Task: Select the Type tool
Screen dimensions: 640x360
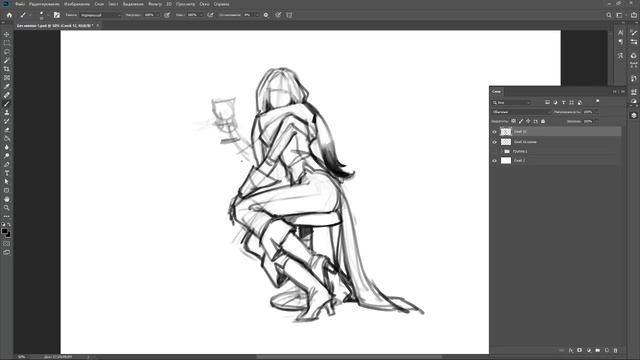Action: click(x=7, y=173)
